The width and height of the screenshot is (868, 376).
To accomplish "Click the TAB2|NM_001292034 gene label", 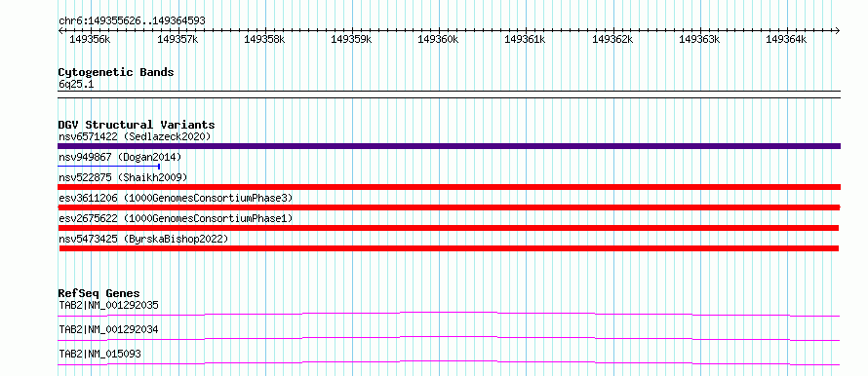I will click(x=108, y=329).
